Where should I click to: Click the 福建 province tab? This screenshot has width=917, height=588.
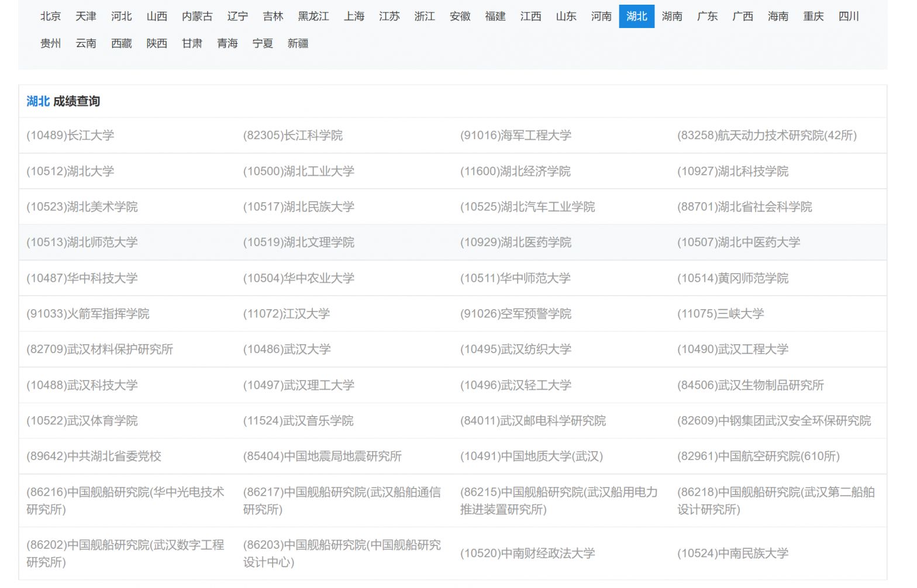495,16
